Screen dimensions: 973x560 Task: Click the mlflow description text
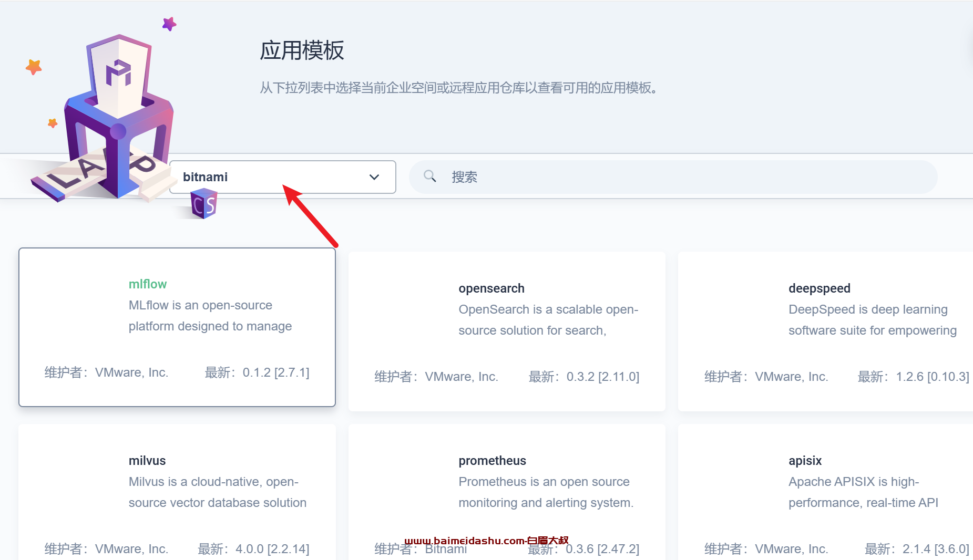[210, 316]
